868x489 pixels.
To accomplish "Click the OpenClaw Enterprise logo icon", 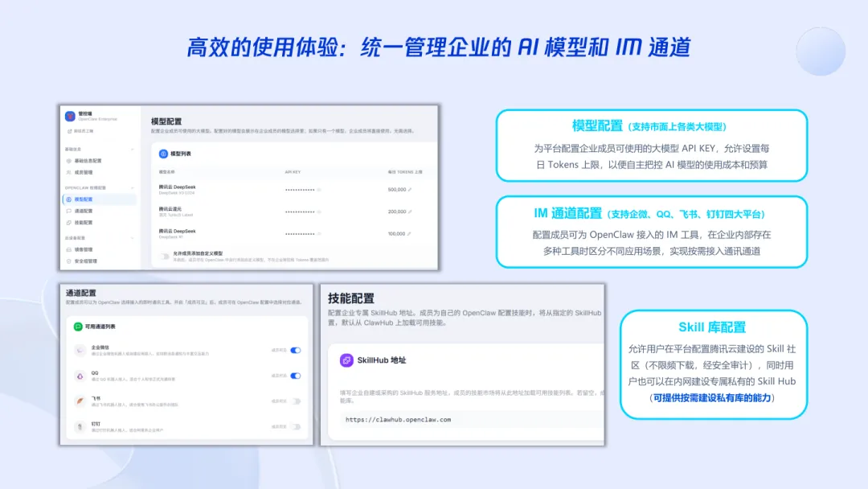I will (x=70, y=116).
